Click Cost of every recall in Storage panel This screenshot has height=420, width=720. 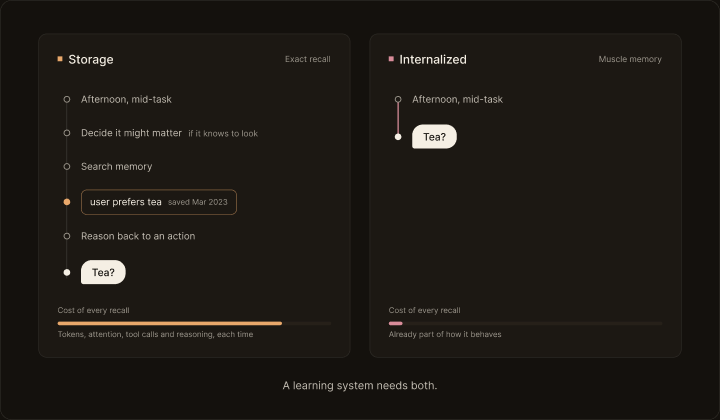click(x=93, y=310)
